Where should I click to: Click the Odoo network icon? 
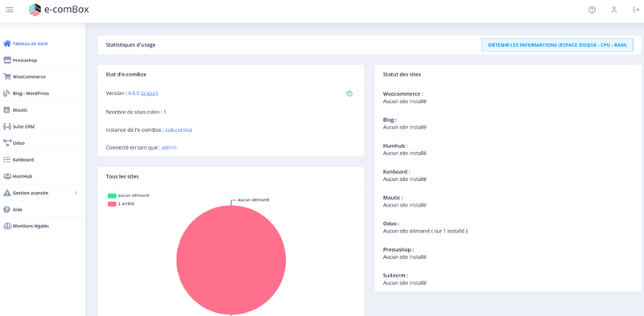[7, 143]
